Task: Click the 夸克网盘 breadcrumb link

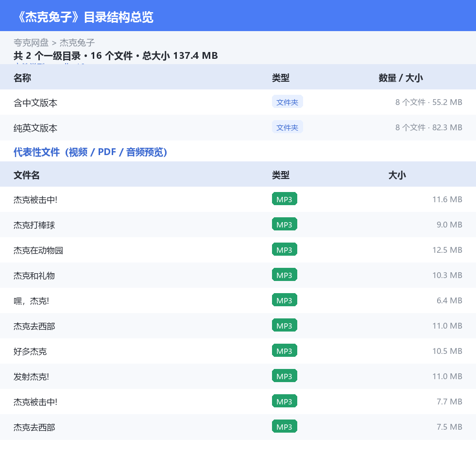Action: pyautogui.click(x=31, y=42)
